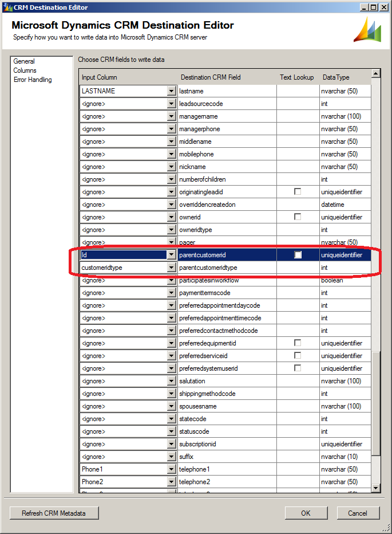Confirm with the OK button
The image size is (392, 534).
[306, 513]
